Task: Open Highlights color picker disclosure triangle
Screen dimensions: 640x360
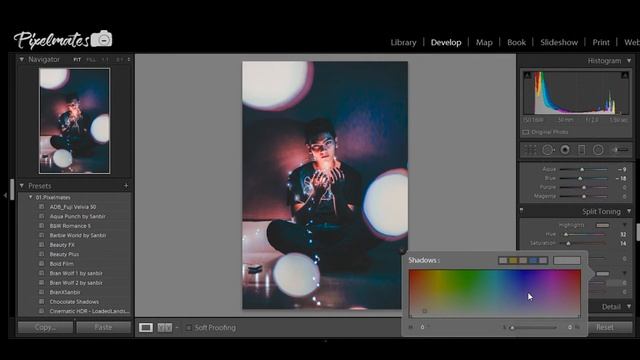Action: pos(624,225)
